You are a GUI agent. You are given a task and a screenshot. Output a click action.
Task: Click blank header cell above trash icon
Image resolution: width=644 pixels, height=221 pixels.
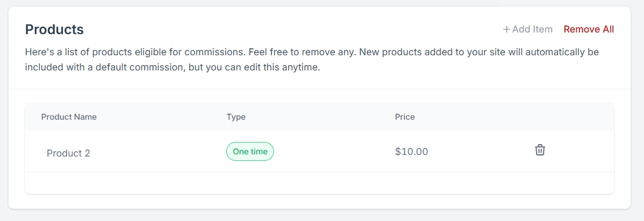point(540,117)
